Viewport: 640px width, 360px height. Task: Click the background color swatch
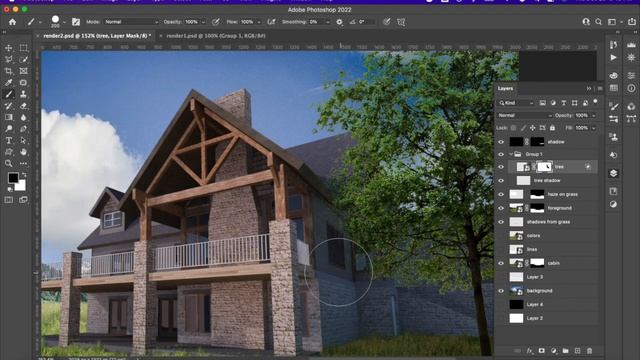(x=21, y=186)
